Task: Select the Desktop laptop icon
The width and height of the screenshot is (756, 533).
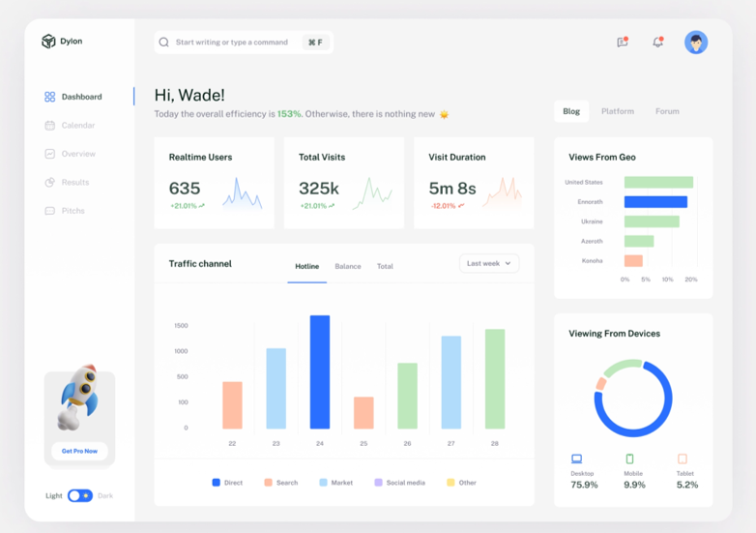Action: pos(576,459)
